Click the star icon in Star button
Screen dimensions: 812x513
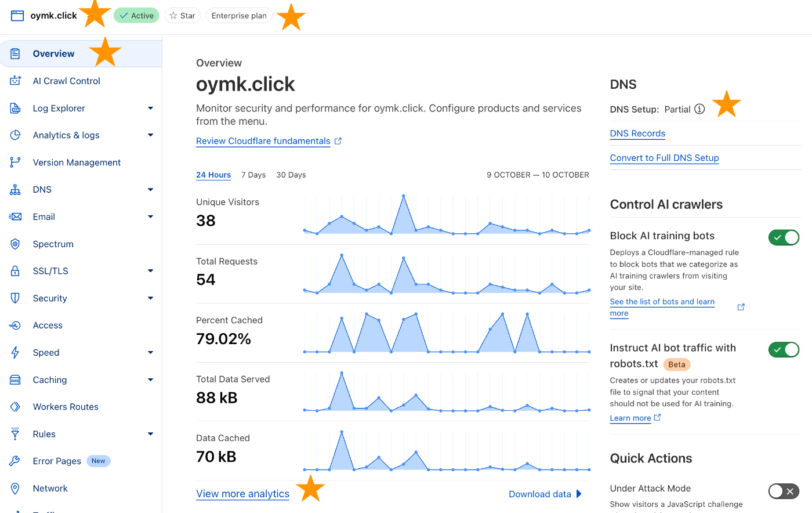173,16
